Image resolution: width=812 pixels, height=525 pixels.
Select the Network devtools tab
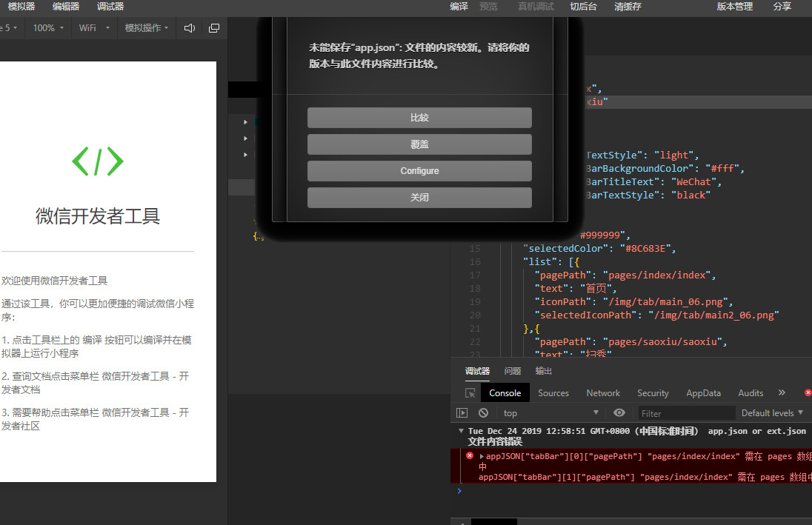click(x=603, y=393)
